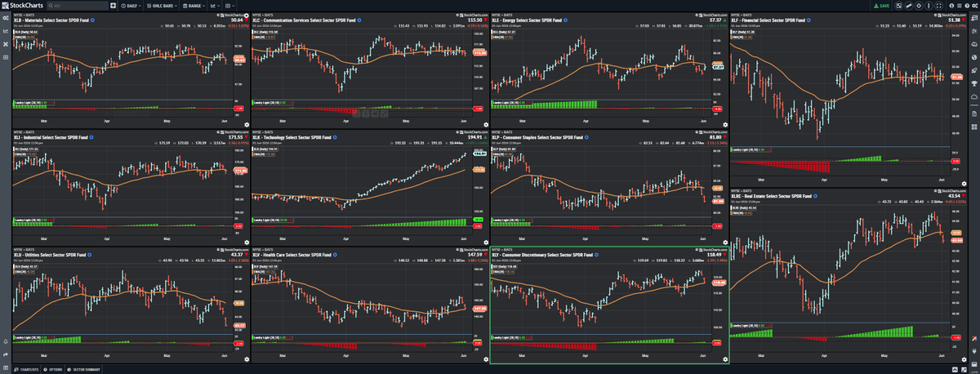This screenshot has width=980, height=374.
Task: Click the crosshair circle icon in top toolbar
Action: [919, 6]
